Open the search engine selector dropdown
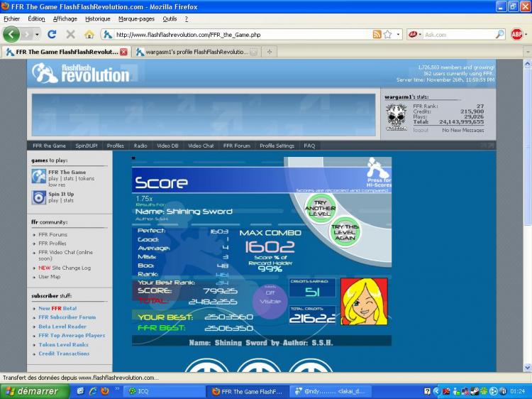This screenshot has height=399, width=532. pyautogui.click(x=417, y=34)
